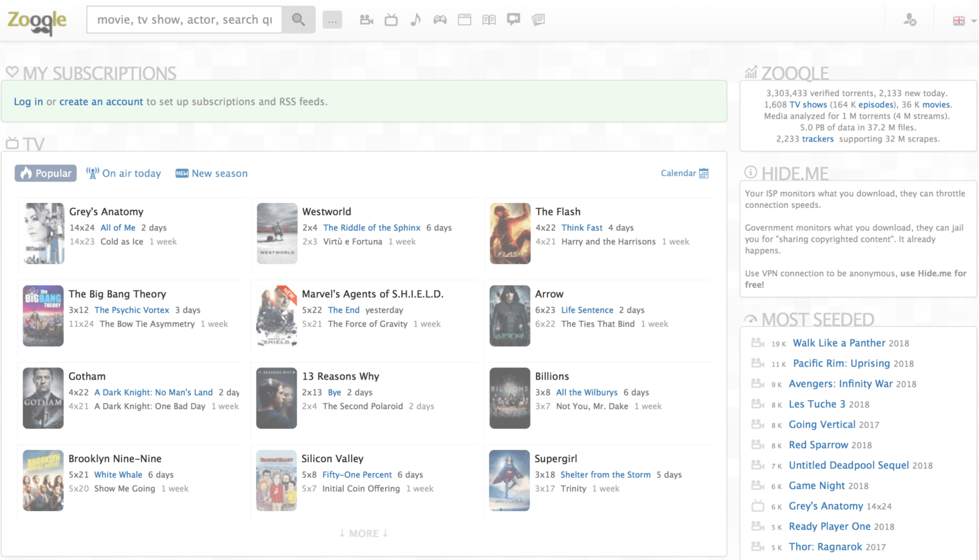Click Cold as Ice episode text
The width and height of the screenshot is (979, 560).
point(122,241)
